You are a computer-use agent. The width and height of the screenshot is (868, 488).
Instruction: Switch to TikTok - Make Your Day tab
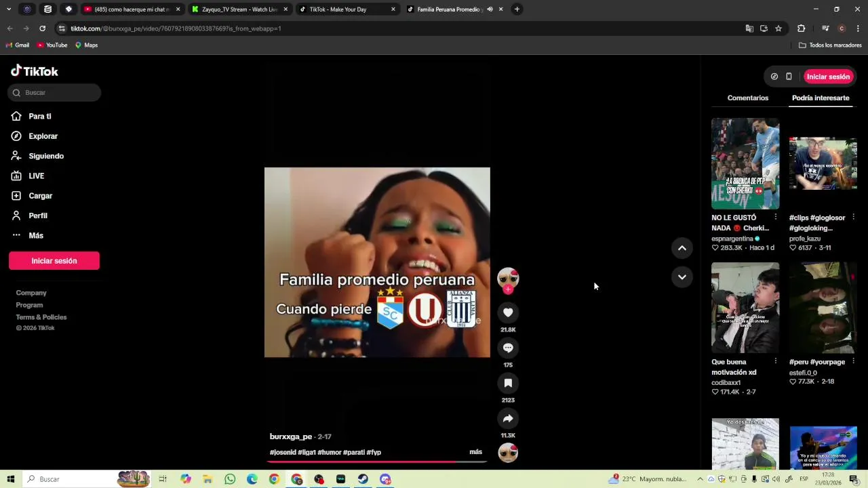click(x=347, y=9)
